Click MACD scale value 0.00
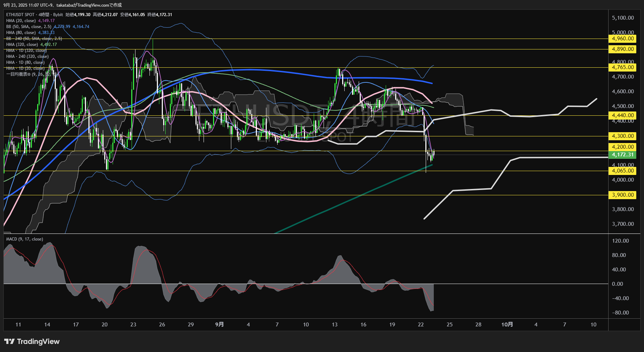This screenshot has height=352, width=644. (617, 284)
